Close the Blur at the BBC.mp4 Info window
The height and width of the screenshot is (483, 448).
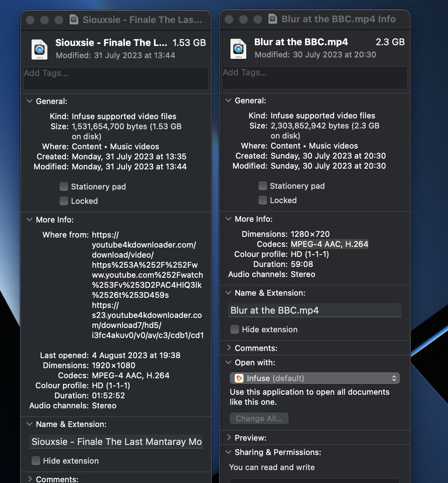229,19
